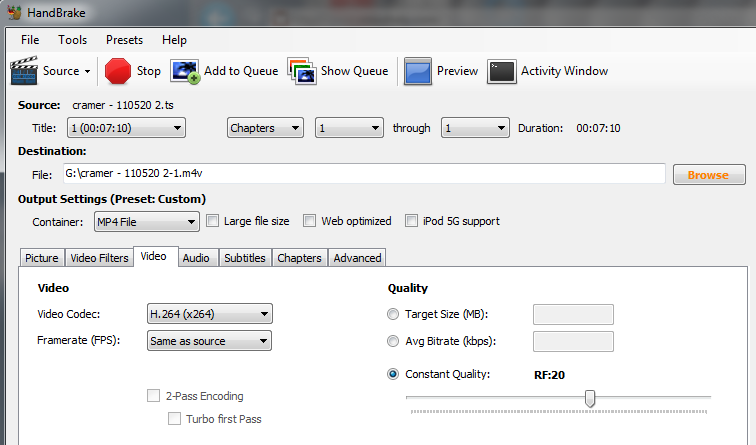This screenshot has height=445, width=756.
Task: Switch to the Video Filters tab
Action: (x=99, y=258)
